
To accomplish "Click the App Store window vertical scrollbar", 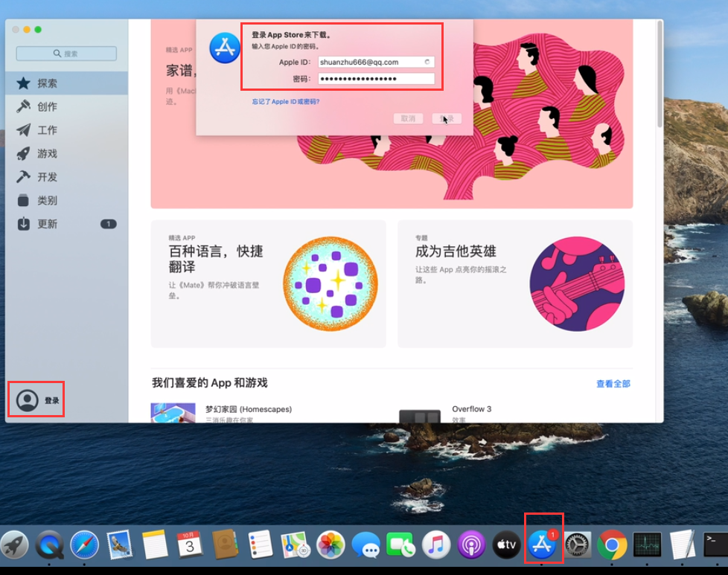I will 660,74.
